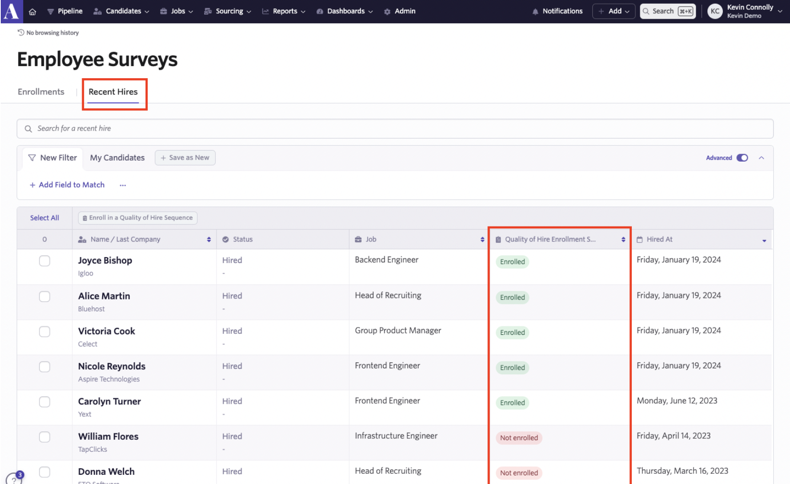
Task: Open the Add dropdown button
Action: [x=614, y=11]
